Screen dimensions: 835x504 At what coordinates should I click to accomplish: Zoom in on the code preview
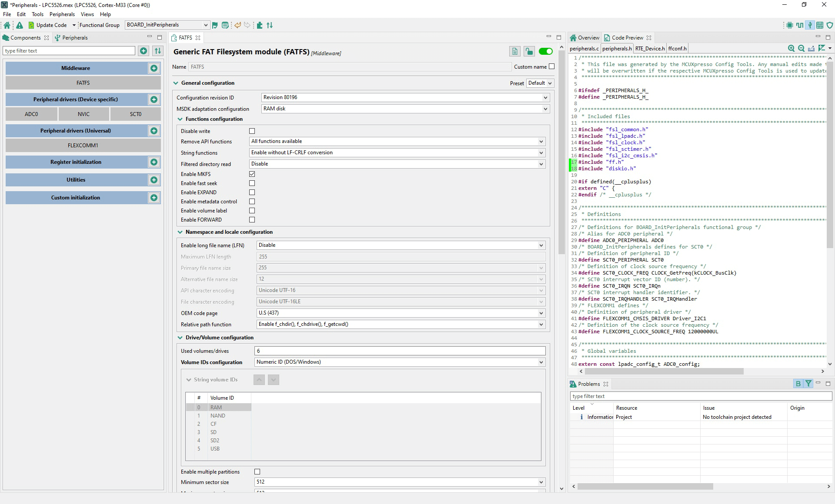pyautogui.click(x=791, y=48)
